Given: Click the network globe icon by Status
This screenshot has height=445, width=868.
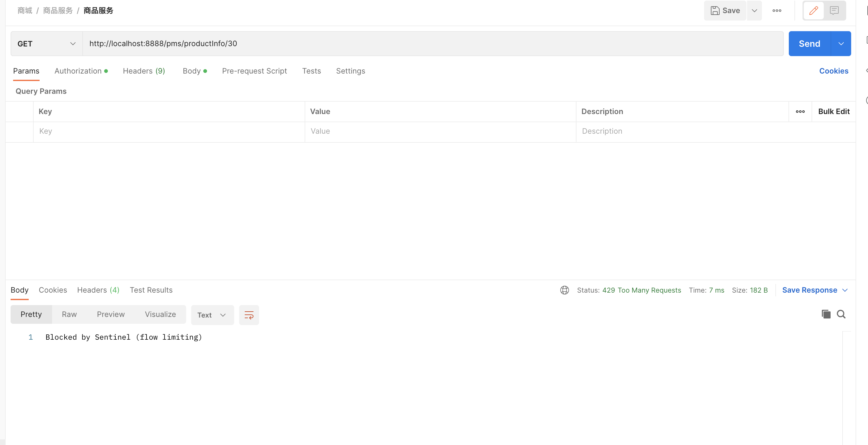Looking at the screenshot, I should 564,290.
